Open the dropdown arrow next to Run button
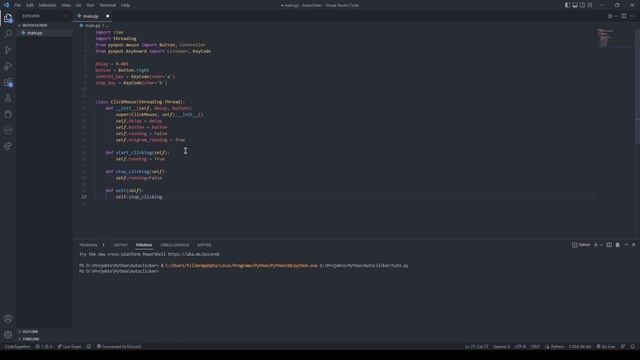640x360 pixels. (616, 16)
